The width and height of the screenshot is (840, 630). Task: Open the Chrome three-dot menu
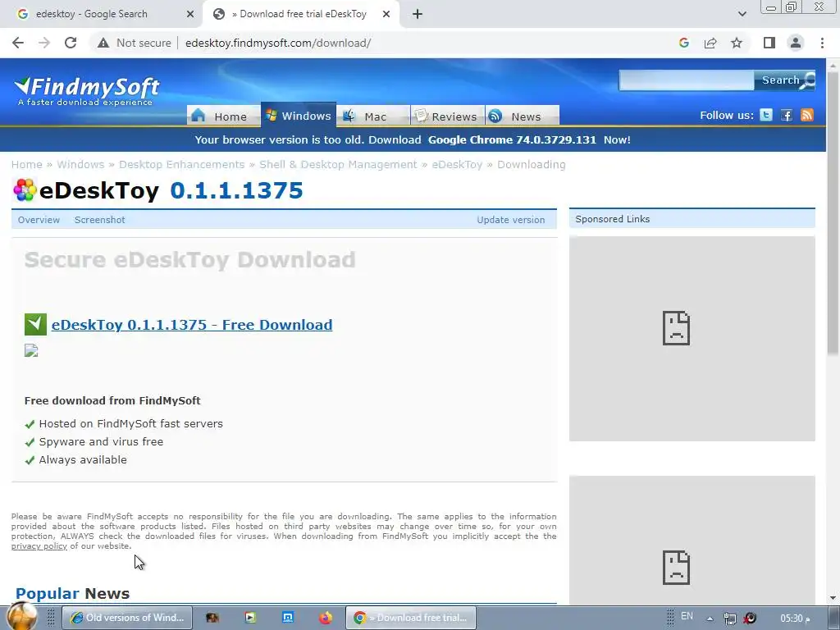(822, 43)
